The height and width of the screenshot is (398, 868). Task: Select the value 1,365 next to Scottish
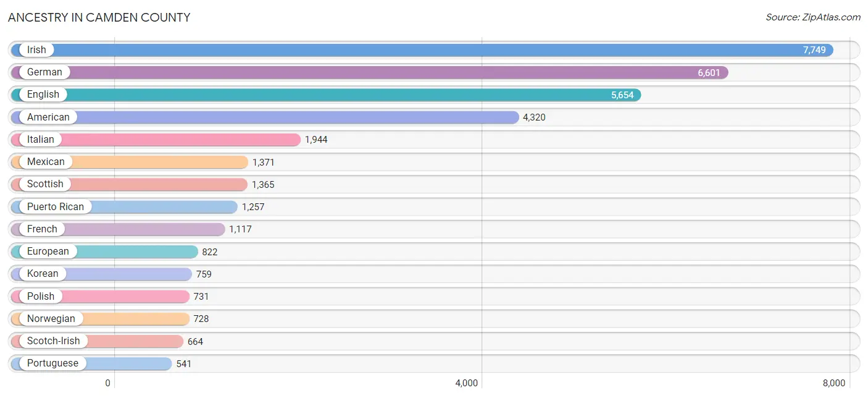tap(263, 185)
